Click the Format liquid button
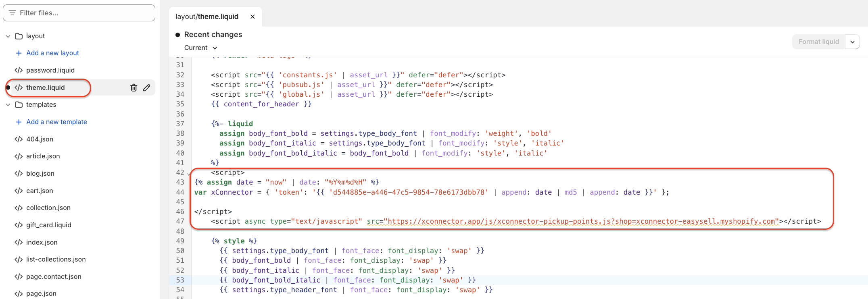The height and width of the screenshot is (299, 868). coord(819,42)
